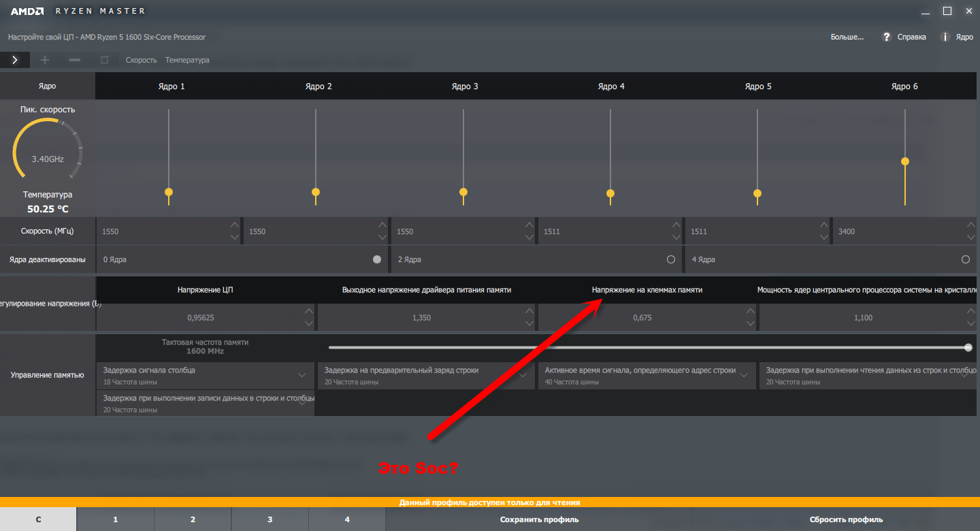Click the Ядро 5 speed slider handle
The width and height of the screenshot is (980, 531).
coord(757,193)
